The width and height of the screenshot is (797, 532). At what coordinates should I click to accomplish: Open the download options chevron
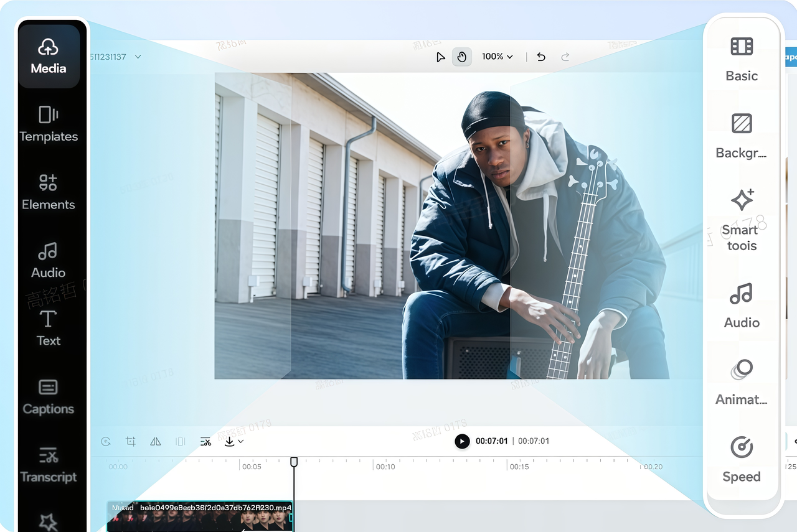pyautogui.click(x=240, y=442)
